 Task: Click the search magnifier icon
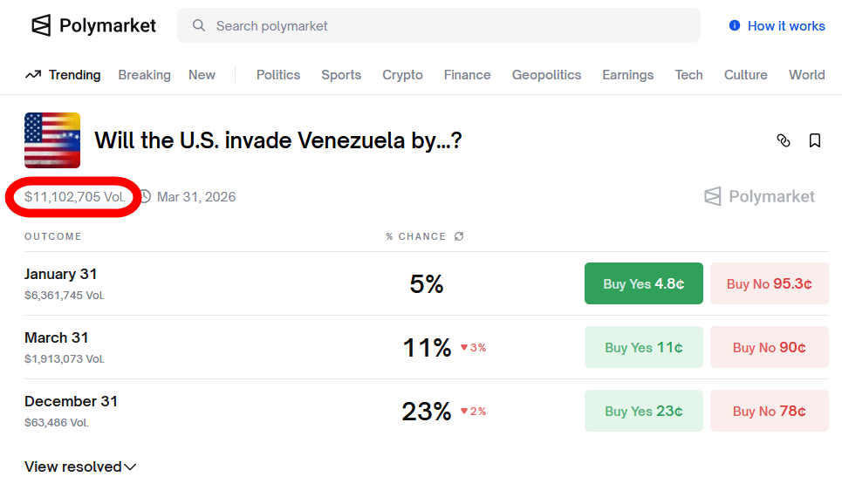click(199, 26)
